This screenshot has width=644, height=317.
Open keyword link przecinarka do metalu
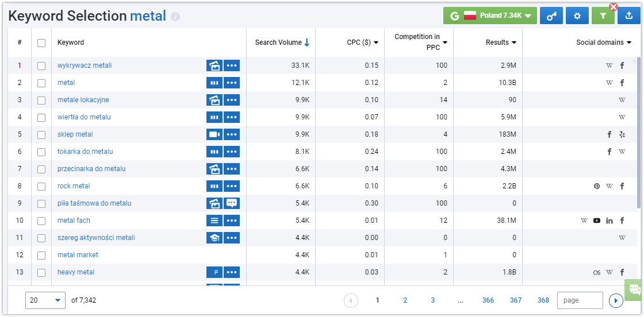point(91,169)
